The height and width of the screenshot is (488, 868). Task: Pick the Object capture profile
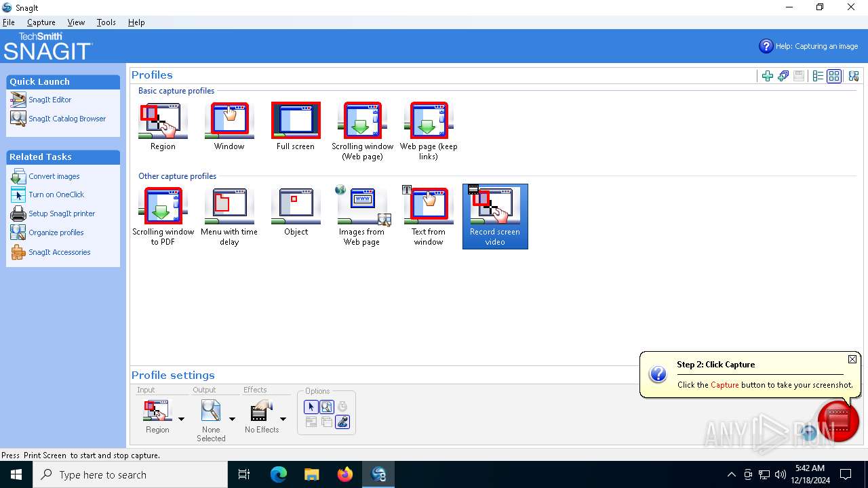[x=296, y=212]
